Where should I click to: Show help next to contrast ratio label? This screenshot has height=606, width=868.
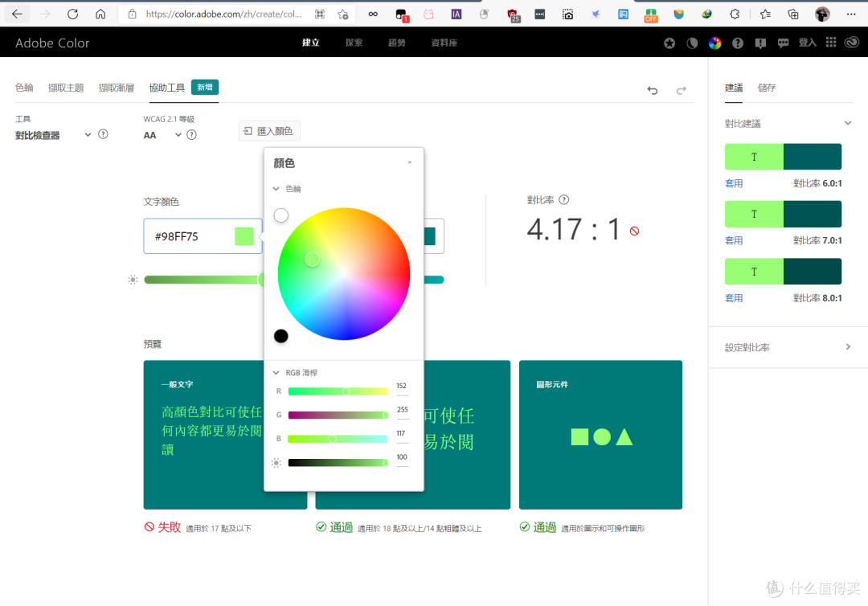pyautogui.click(x=564, y=200)
